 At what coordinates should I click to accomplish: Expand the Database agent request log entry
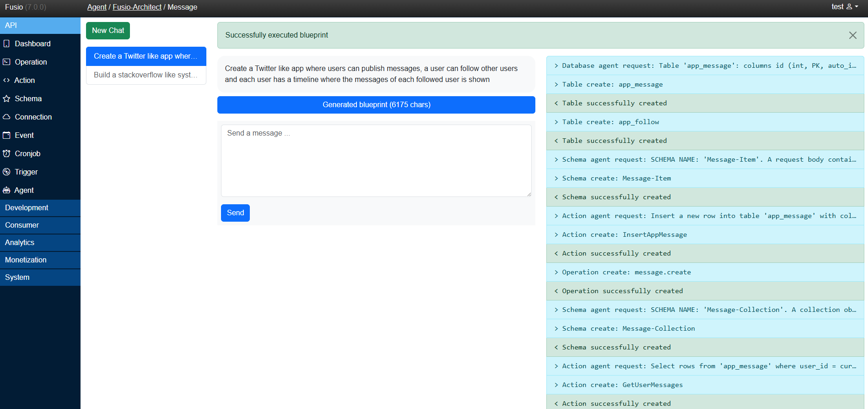coord(705,65)
